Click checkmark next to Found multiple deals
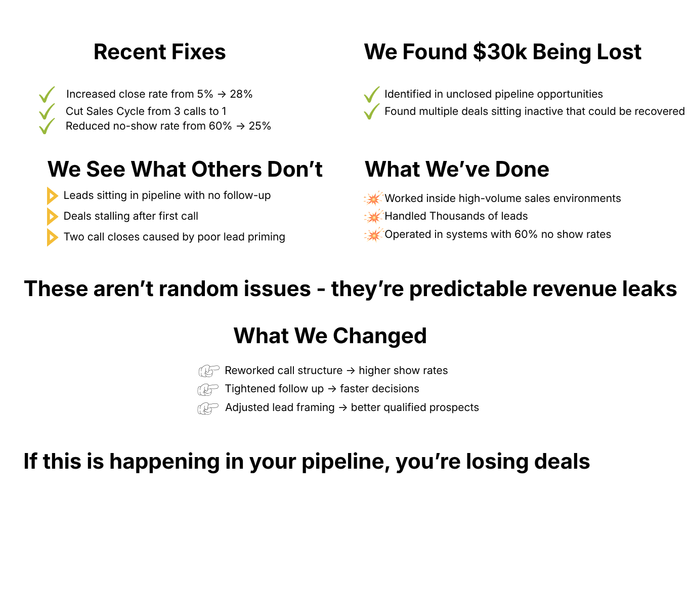691x616 pixels. click(x=372, y=111)
